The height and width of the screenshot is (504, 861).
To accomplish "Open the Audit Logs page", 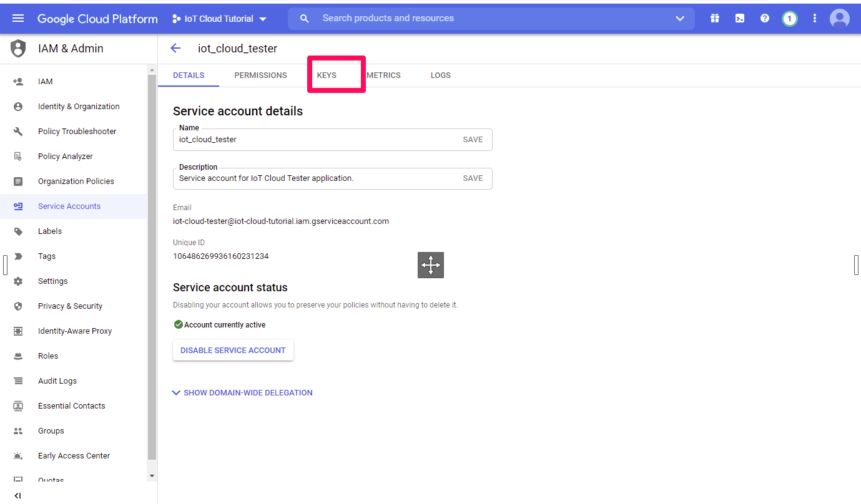I will [x=57, y=381].
